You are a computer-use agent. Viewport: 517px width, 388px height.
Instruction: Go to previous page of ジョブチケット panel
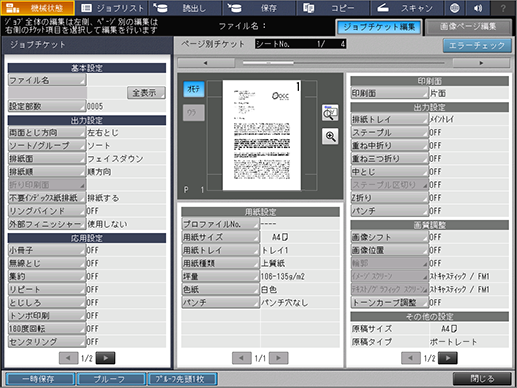pos(68,358)
